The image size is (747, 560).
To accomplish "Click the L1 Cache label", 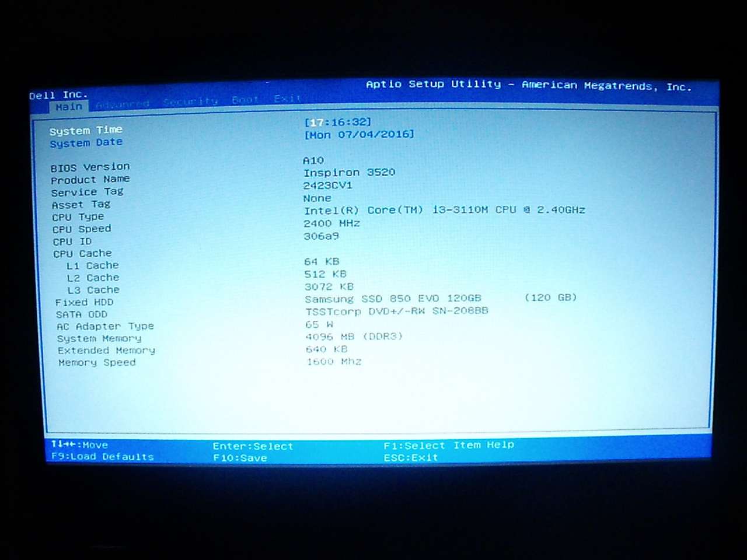I will click(93, 265).
